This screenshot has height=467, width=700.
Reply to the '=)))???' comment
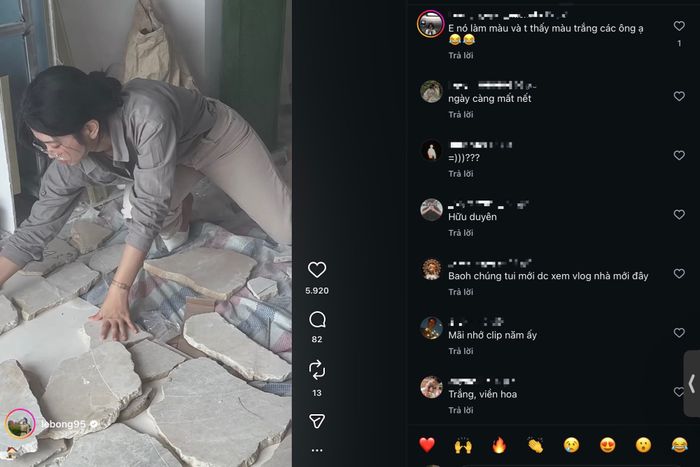pos(461,174)
